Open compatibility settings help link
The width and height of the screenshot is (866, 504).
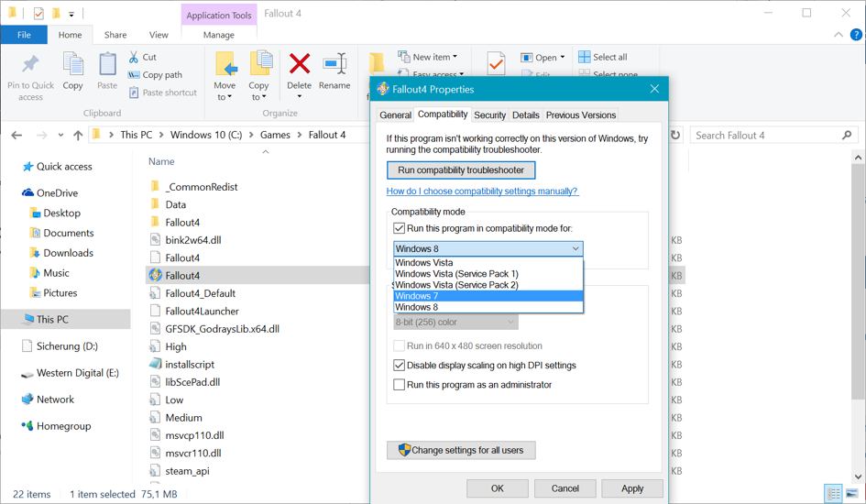coord(482,191)
